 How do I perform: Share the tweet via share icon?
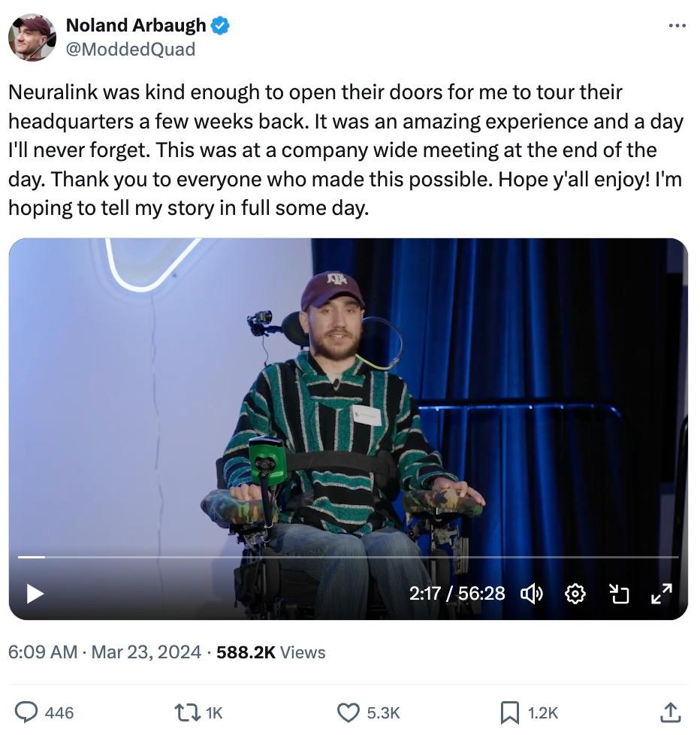click(670, 712)
